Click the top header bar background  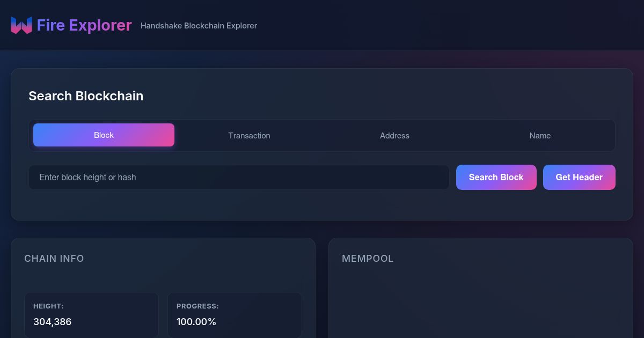pos(429,25)
